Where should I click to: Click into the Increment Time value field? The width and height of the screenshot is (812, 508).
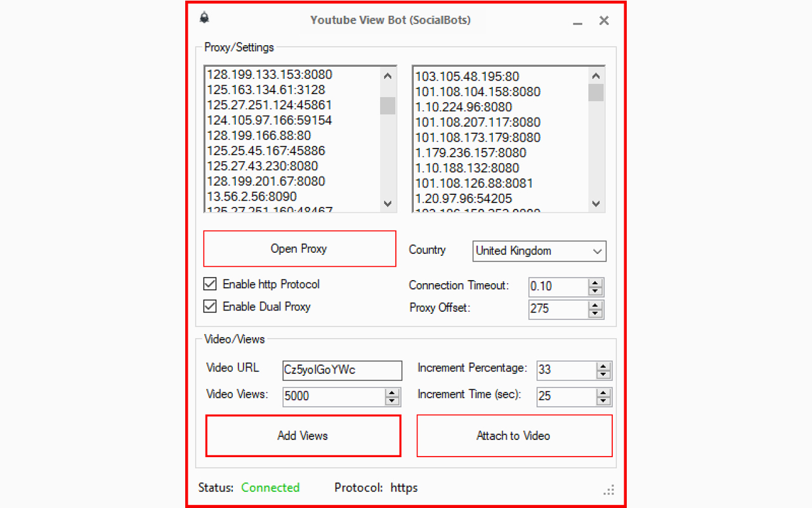(x=566, y=396)
